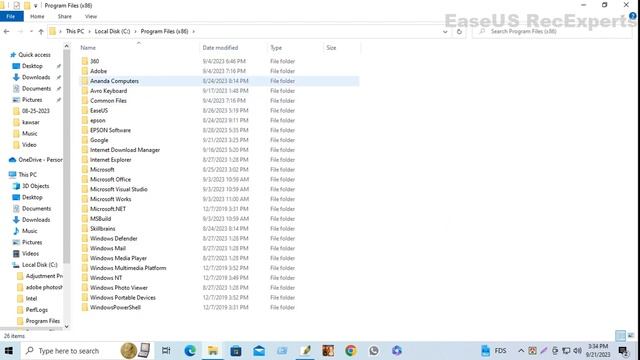Image resolution: width=640 pixels, height=360 pixels.
Task: Click the taskbar search box
Action: 69,351
